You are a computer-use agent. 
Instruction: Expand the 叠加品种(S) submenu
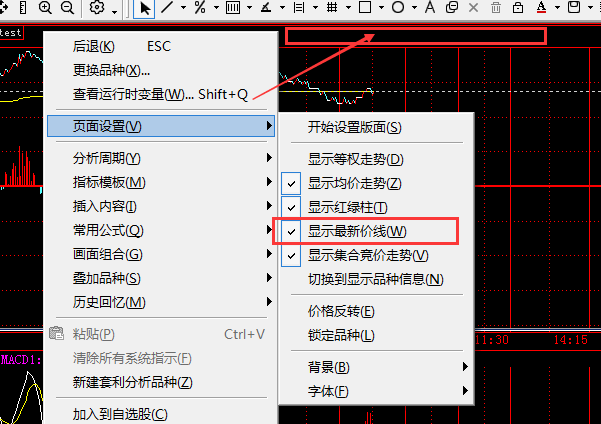click(161, 278)
